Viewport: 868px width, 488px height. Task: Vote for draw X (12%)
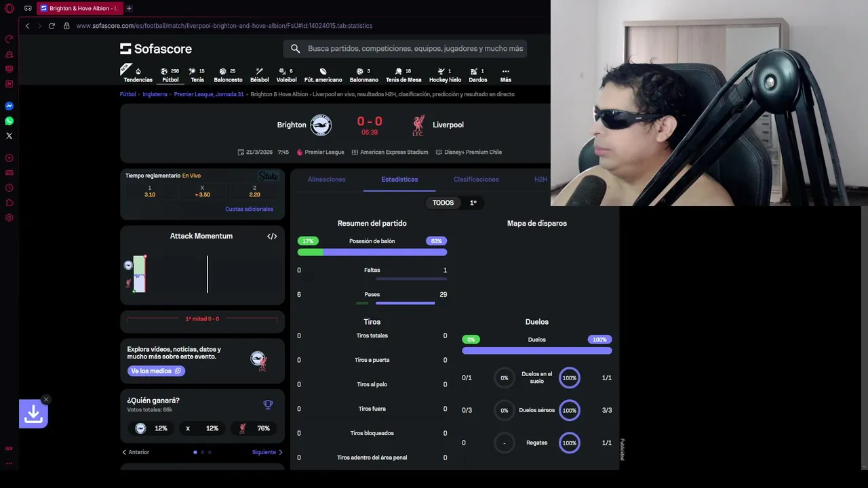pos(202,428)
